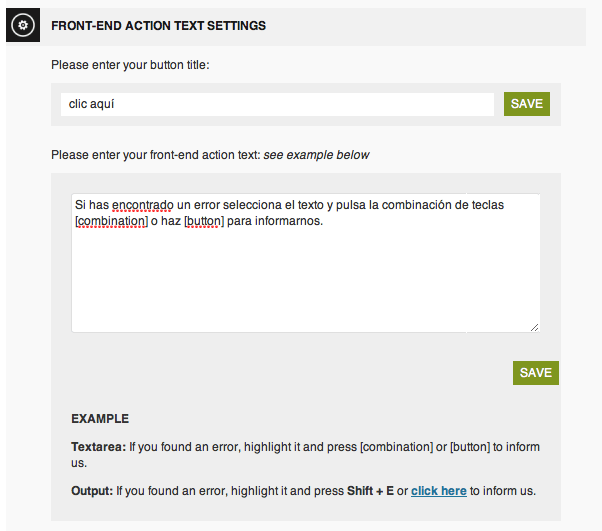The width and height of the screenshot is (602, 531).
Task: Click the italic "see example below" text
Action: 316,155
